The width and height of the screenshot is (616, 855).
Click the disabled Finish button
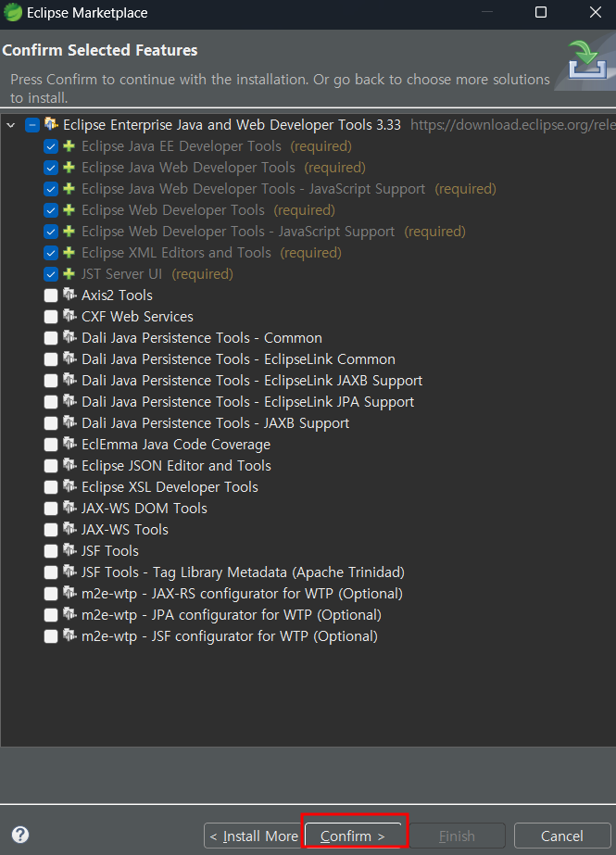[x=457, y=836]
